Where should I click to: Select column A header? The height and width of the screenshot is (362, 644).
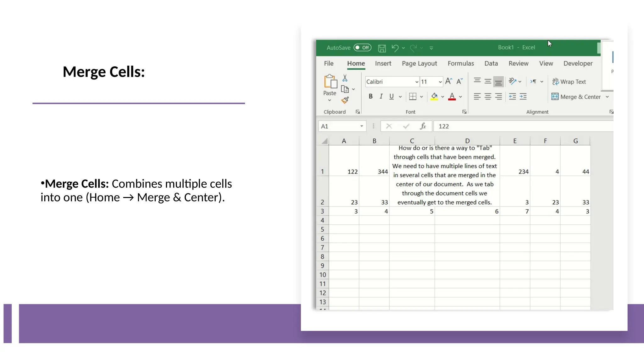[x=344, y=141]
